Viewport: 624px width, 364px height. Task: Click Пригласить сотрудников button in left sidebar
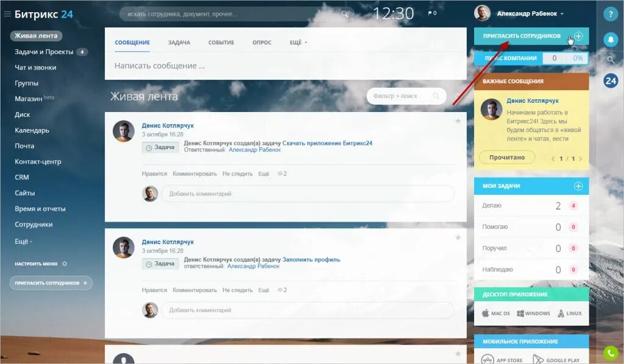51,283
